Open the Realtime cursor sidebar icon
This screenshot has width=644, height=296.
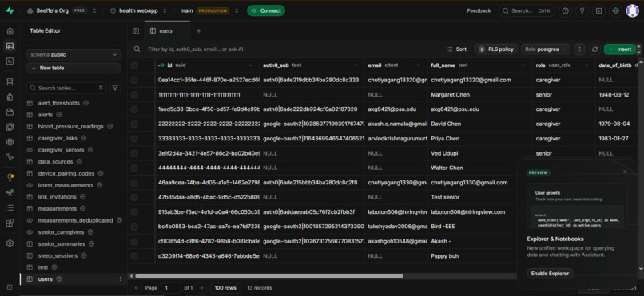coord(10,157)
